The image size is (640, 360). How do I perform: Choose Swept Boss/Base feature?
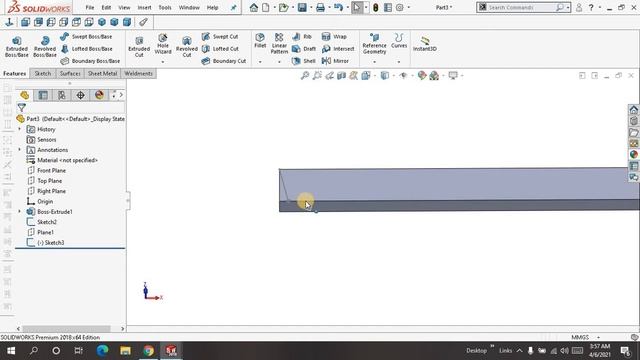tap(86, 37)
